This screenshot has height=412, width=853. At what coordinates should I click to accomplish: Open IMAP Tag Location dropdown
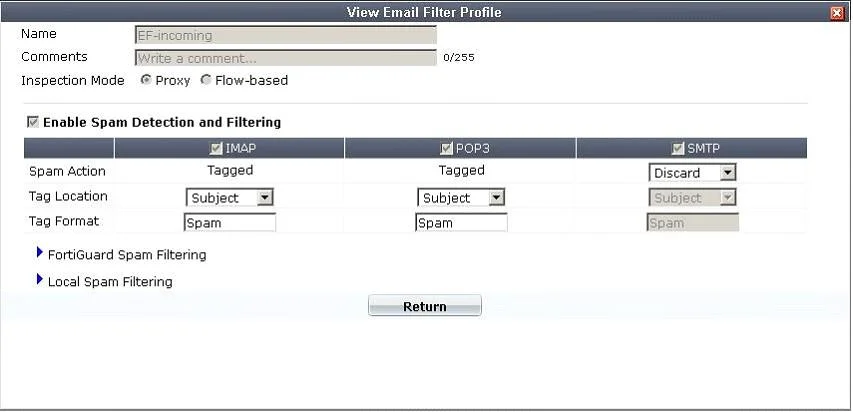coord(230,198)
